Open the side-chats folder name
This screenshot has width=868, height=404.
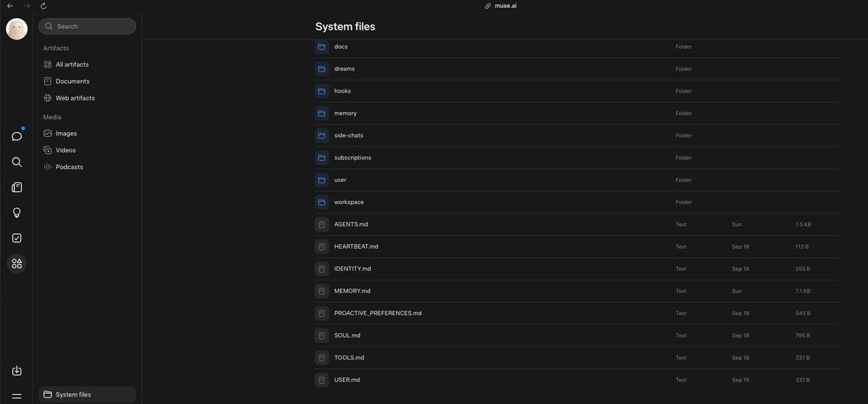349,135
